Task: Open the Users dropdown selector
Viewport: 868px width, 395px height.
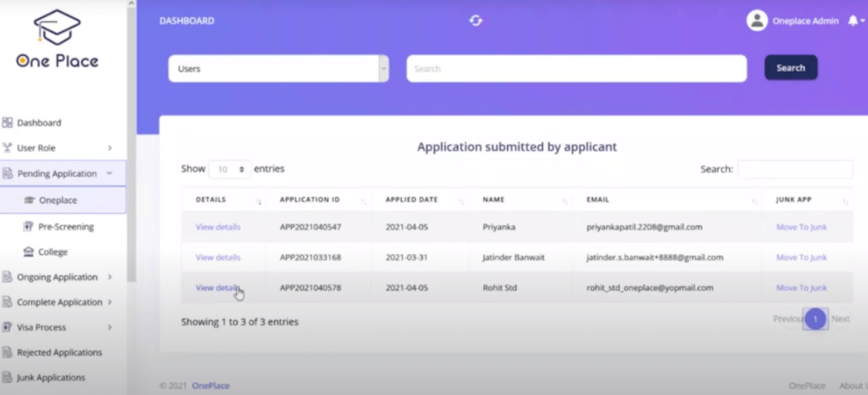Action: coord(278,69)
